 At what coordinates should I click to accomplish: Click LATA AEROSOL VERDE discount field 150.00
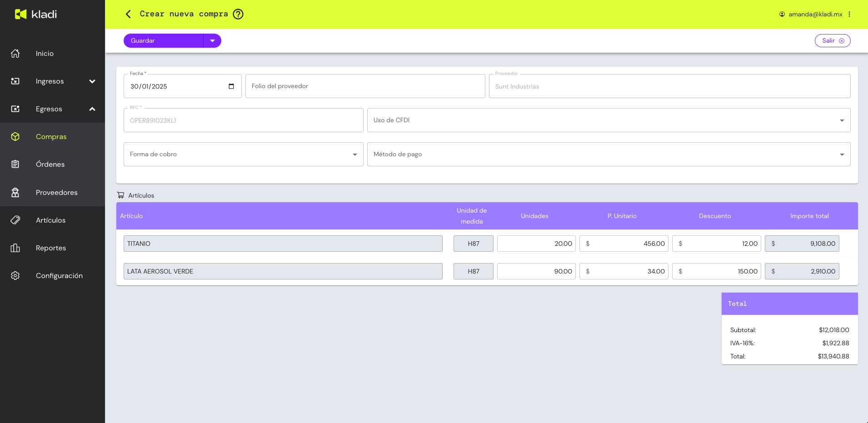716,271
